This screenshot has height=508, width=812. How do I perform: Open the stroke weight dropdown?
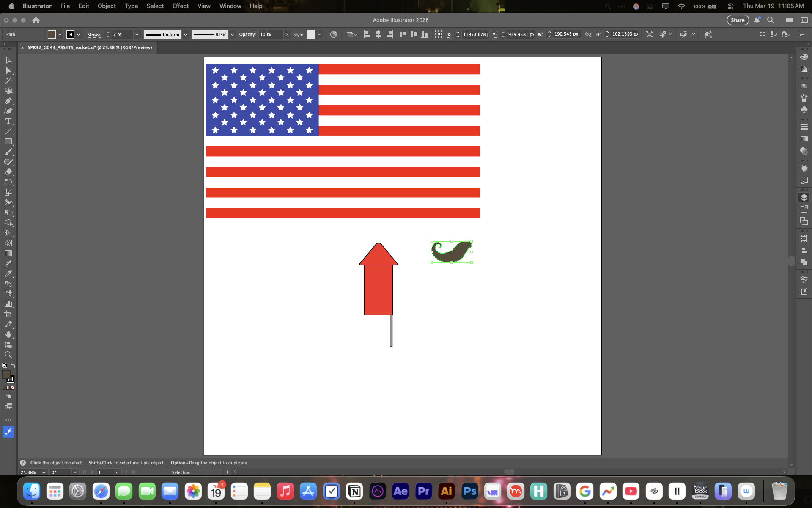pyautogui.click(x=137, y=34)
